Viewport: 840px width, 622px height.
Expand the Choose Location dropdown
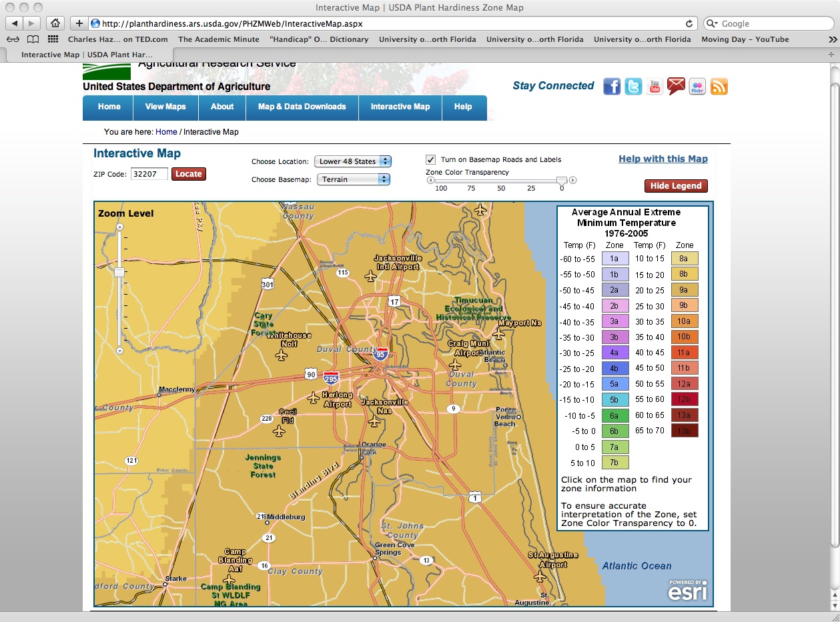tap(353, 161)
